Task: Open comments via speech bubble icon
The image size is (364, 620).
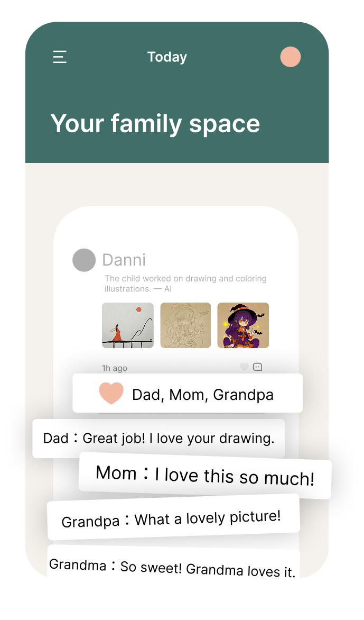Action: (258, 367)
